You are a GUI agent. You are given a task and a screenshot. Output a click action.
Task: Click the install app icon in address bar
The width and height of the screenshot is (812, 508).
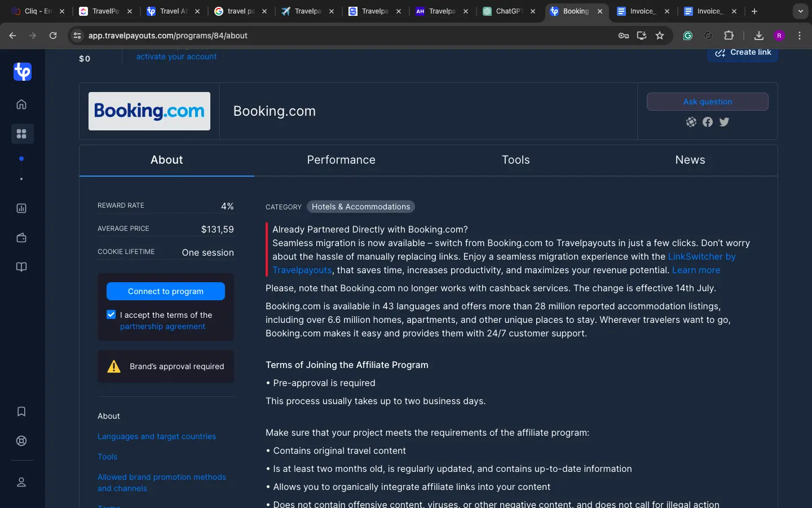(x=642, y=36)
